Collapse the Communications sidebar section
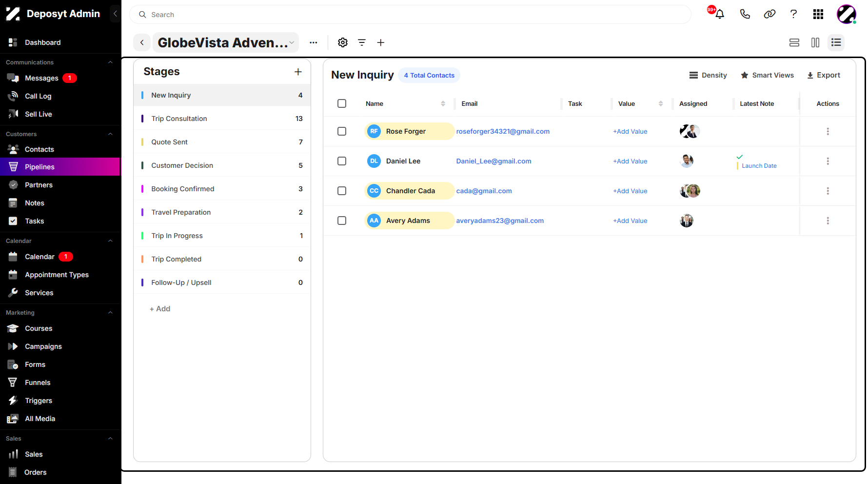The image size is (868, 484). coord(110,62)
